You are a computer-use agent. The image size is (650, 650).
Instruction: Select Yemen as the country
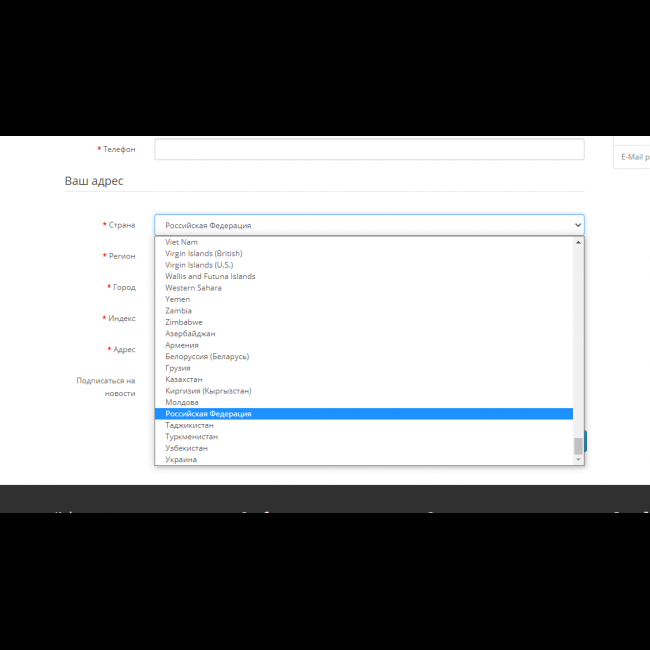[x=178, y=299]
